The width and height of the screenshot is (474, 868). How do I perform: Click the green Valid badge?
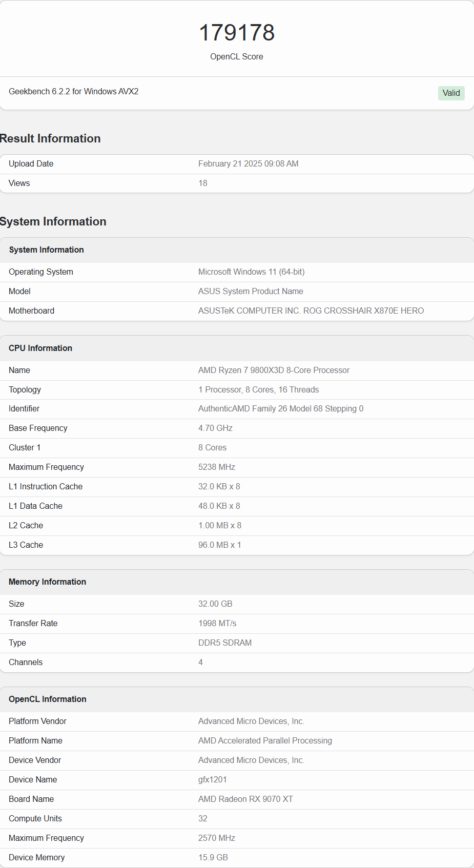[451, 93]
